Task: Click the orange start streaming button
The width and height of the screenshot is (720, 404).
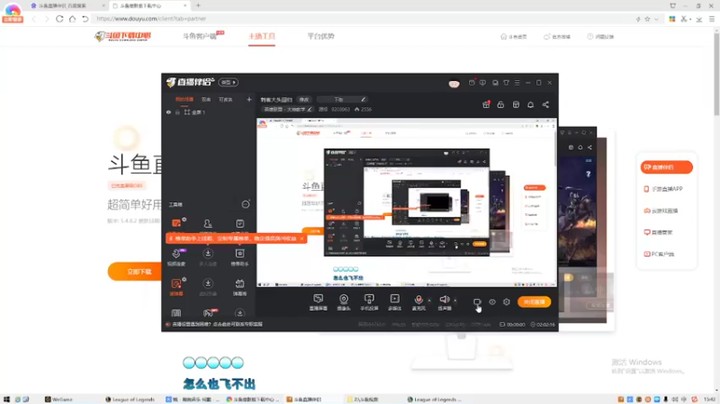Action: pyautogui.click(x=534, y=302)
